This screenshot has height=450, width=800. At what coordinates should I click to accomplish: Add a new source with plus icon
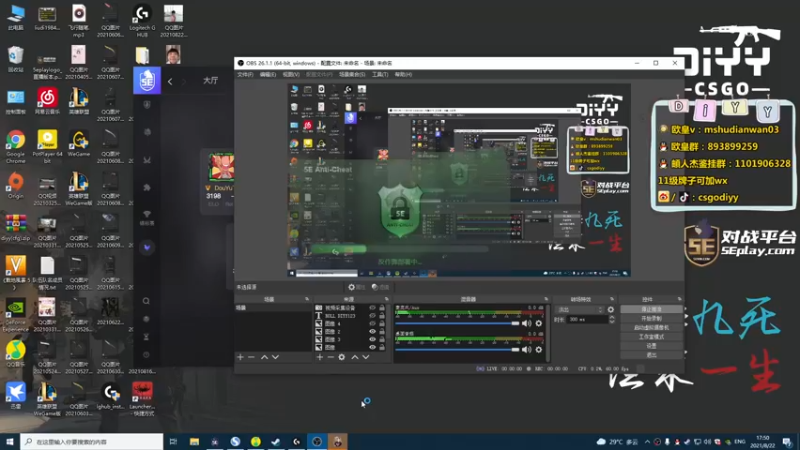coord(319,357)
